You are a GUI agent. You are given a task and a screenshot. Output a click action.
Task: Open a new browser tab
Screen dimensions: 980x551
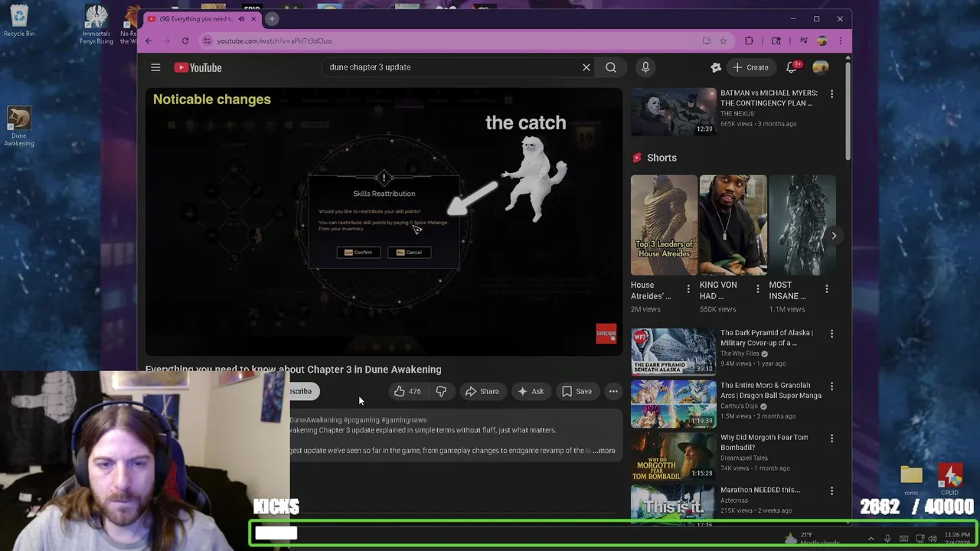[x=272, y=18]
